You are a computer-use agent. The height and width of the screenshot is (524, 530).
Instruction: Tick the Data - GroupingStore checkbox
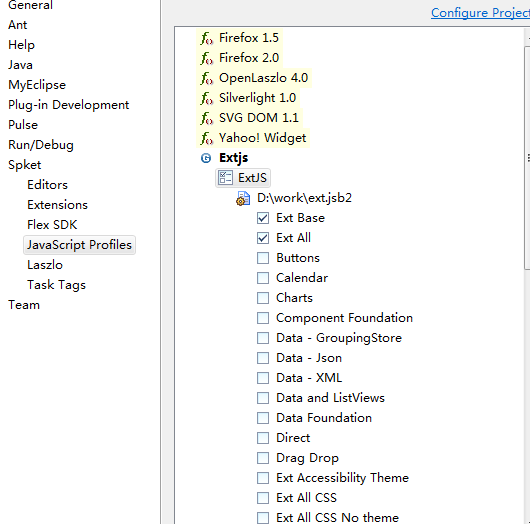263,338
